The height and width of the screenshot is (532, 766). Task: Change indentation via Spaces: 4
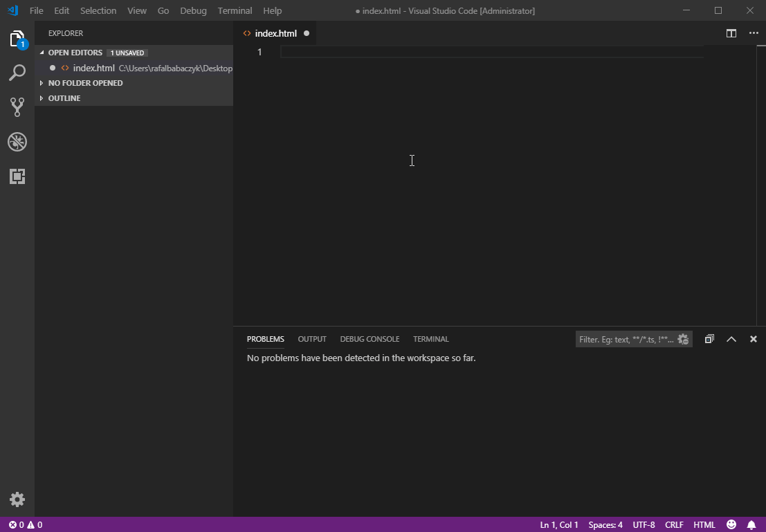(605, 524)
